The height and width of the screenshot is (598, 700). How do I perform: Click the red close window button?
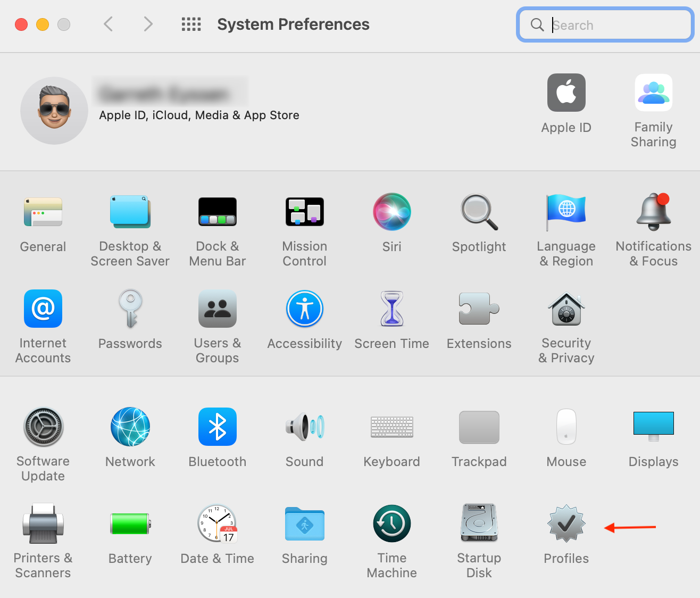point(21,24)
